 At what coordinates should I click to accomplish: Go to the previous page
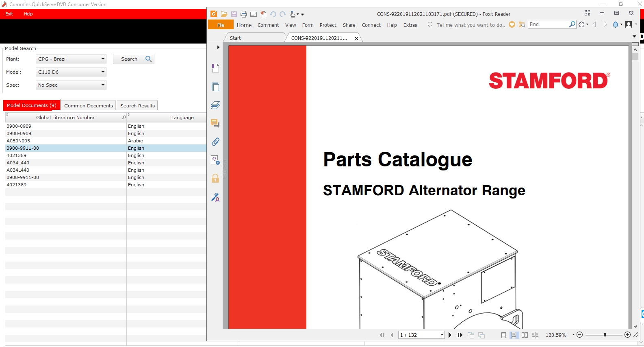point(392,335)
